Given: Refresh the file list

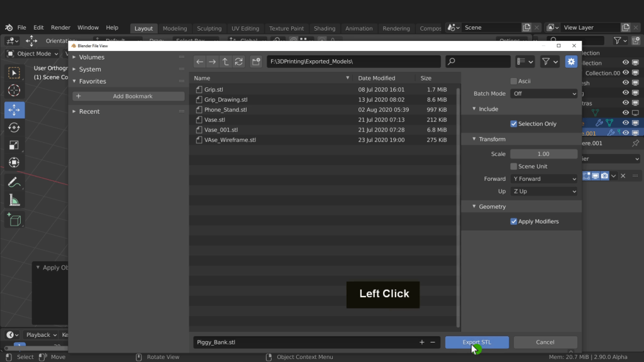Looking at the screenshot, I should [239, 62].
